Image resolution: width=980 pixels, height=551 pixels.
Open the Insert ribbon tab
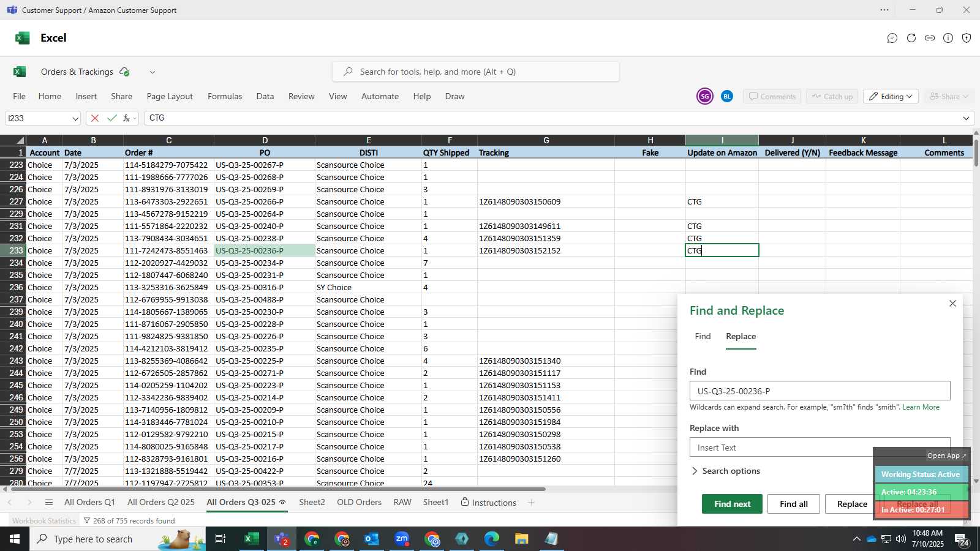coord(86,96)
